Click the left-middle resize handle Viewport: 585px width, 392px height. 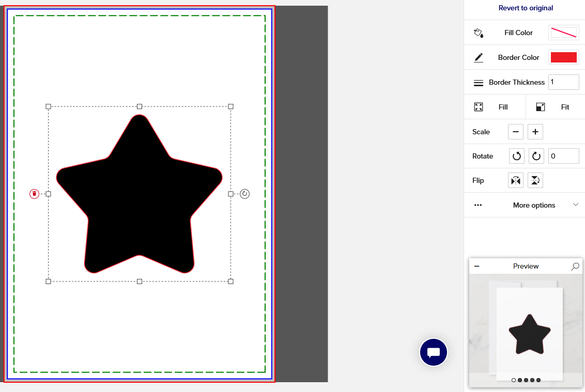pos(48,194)
